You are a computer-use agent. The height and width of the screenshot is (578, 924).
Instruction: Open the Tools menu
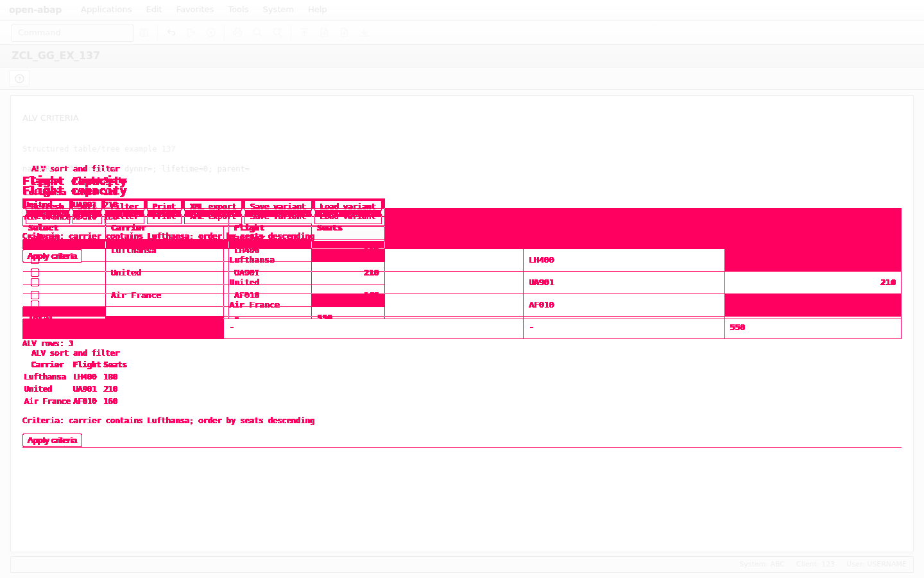point(238,10)
